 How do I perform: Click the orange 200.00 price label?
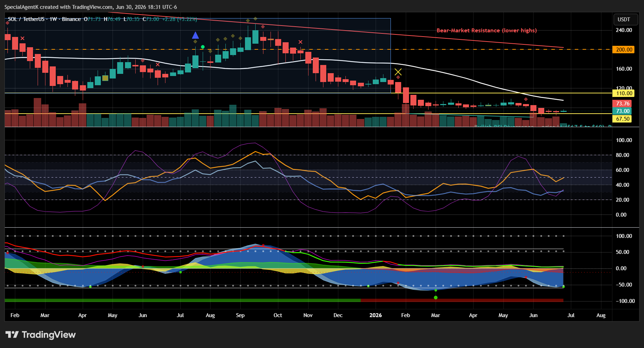coord(624,50)
